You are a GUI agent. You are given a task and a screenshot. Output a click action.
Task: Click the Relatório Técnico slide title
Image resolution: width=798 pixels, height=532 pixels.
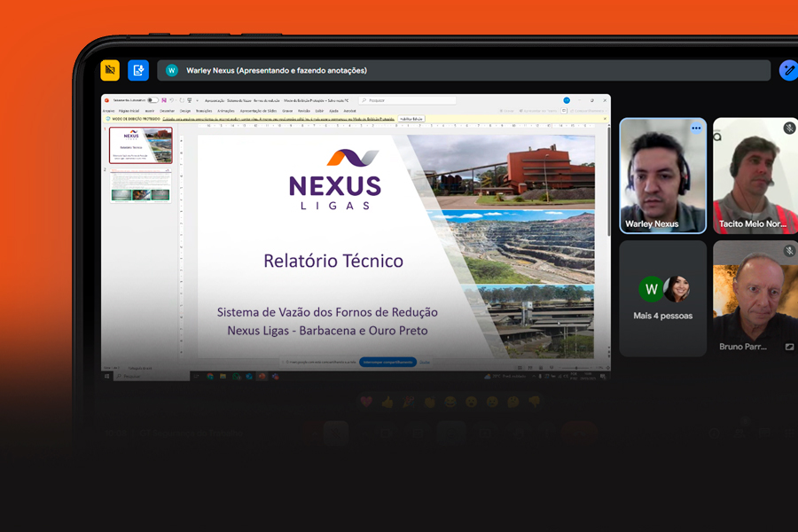click(x=333, y=262)
